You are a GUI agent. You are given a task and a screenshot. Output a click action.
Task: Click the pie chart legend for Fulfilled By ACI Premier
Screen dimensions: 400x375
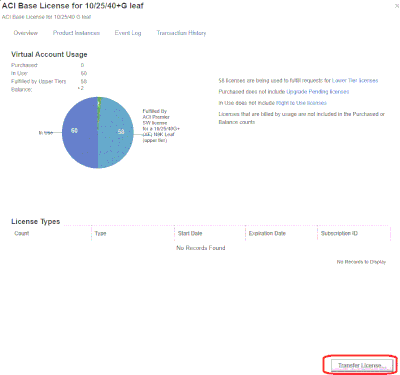click(161, 126)
